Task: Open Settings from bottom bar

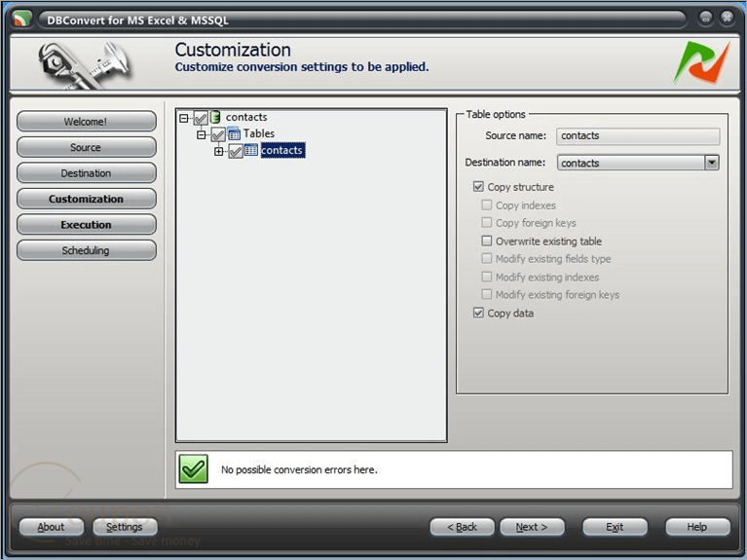Action: [125, 527]
